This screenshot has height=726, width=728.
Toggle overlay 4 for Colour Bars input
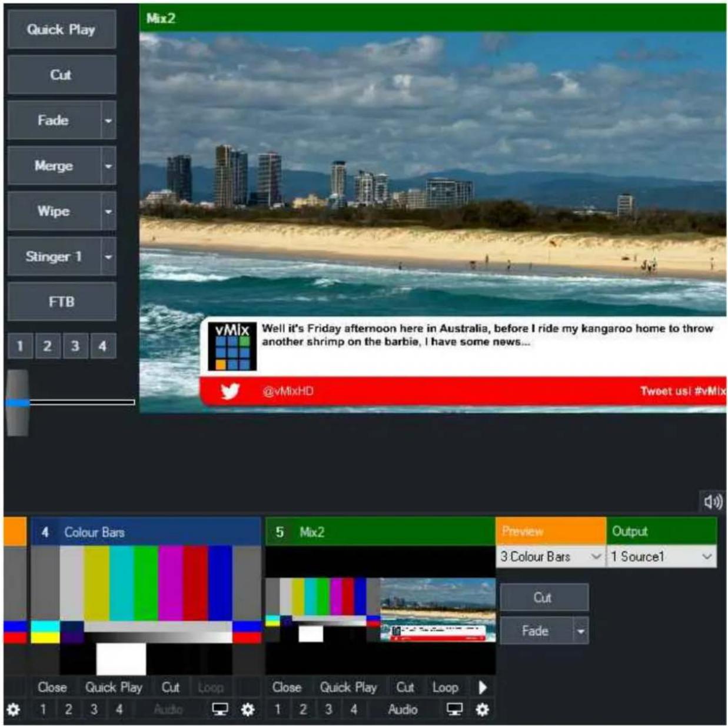pos(119,710)
